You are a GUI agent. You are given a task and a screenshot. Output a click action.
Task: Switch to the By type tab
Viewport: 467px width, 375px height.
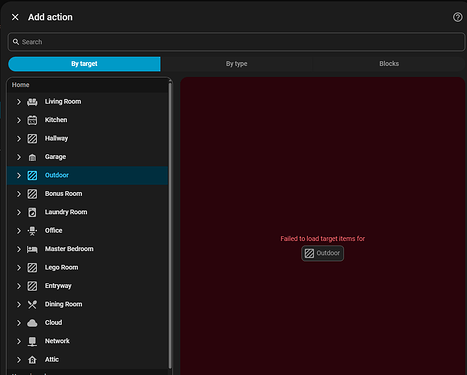tap(236, 64)
